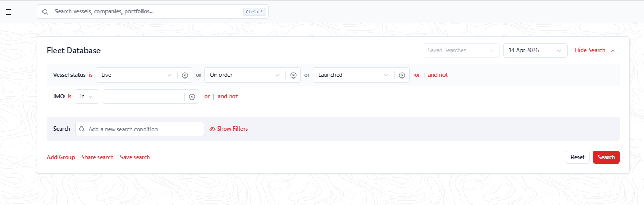Open the IMO 'in' operator dropdown
The width and height of the screenshot is (644, 205).
point(87,96)
